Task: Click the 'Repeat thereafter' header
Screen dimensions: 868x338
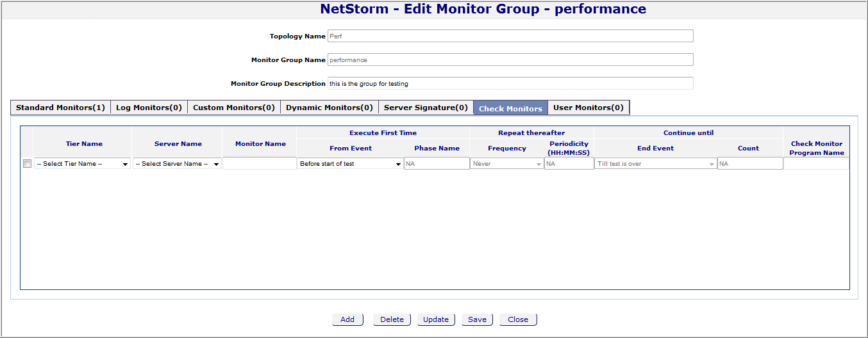Action: 531,133
